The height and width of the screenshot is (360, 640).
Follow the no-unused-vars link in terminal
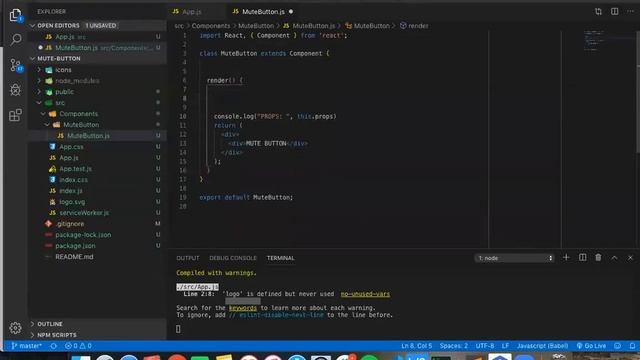[x=365, y=294]
